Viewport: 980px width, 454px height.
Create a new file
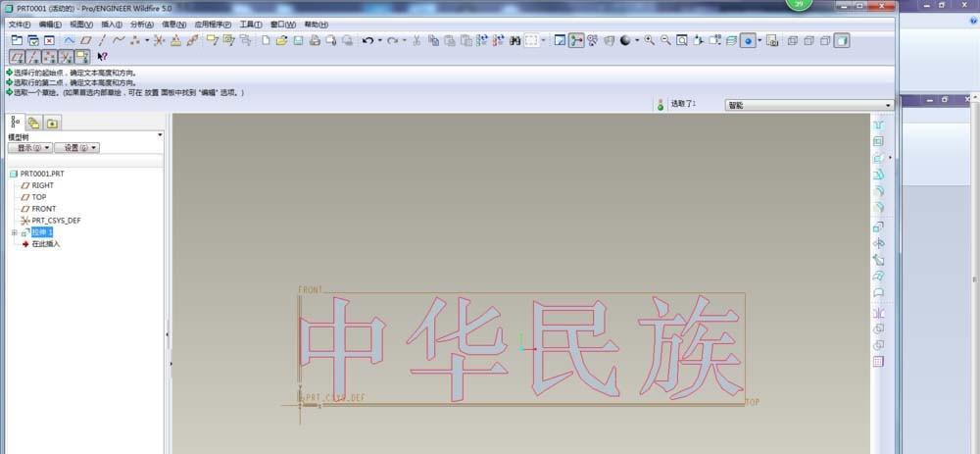point(266,40)
